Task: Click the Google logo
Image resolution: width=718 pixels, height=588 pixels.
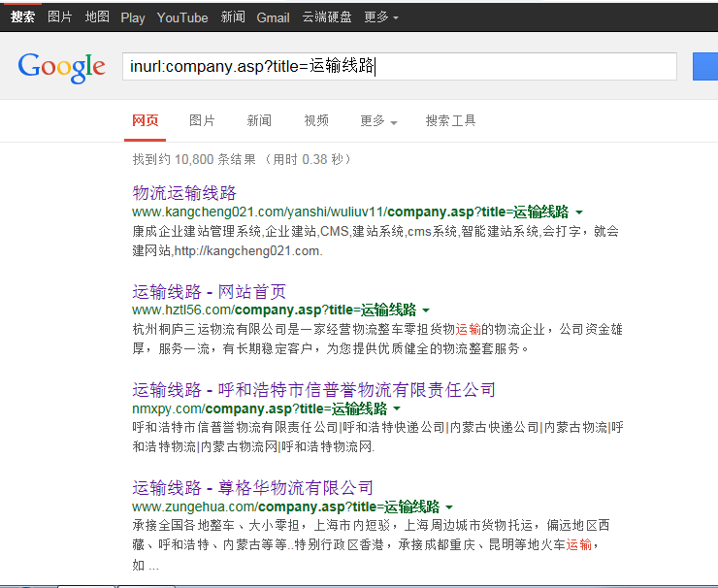Action: pos(62,67)
